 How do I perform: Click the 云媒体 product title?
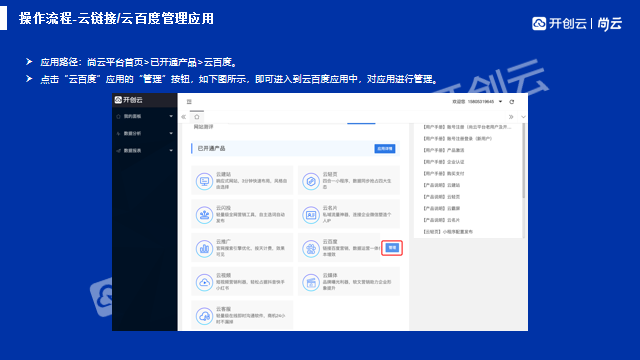click(330, 276)
